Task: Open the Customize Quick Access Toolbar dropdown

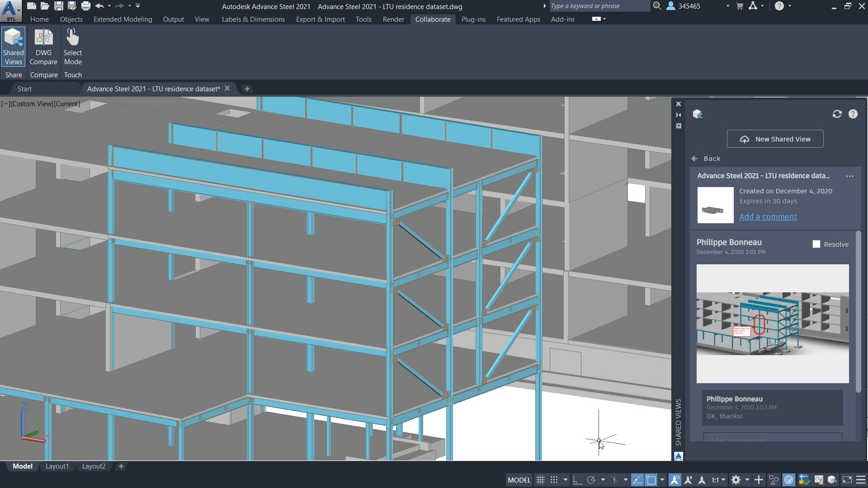Action: (x=138, y=6)
